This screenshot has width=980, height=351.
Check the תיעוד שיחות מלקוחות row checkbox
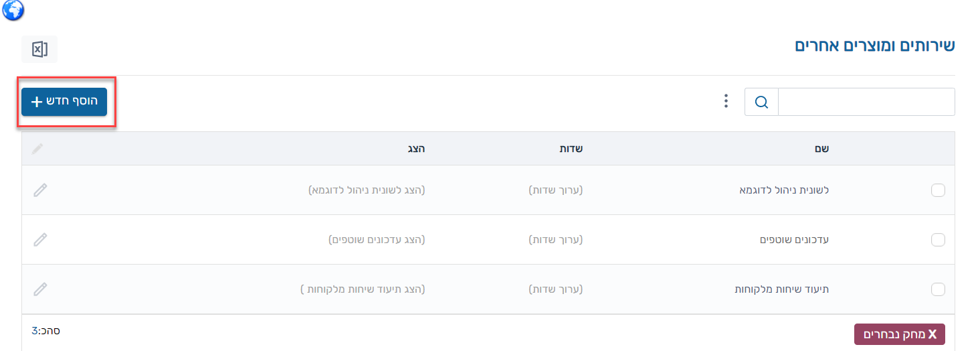point(938,289)
